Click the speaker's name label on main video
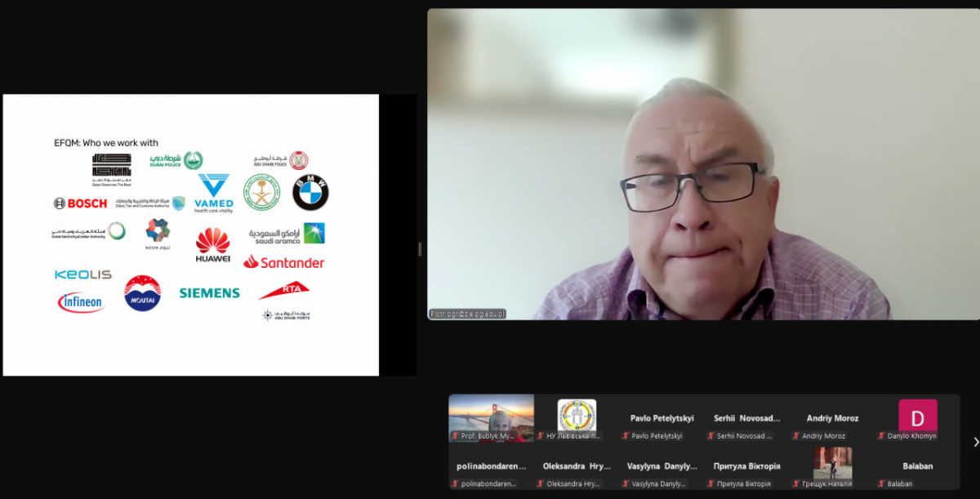 [467, 314]
